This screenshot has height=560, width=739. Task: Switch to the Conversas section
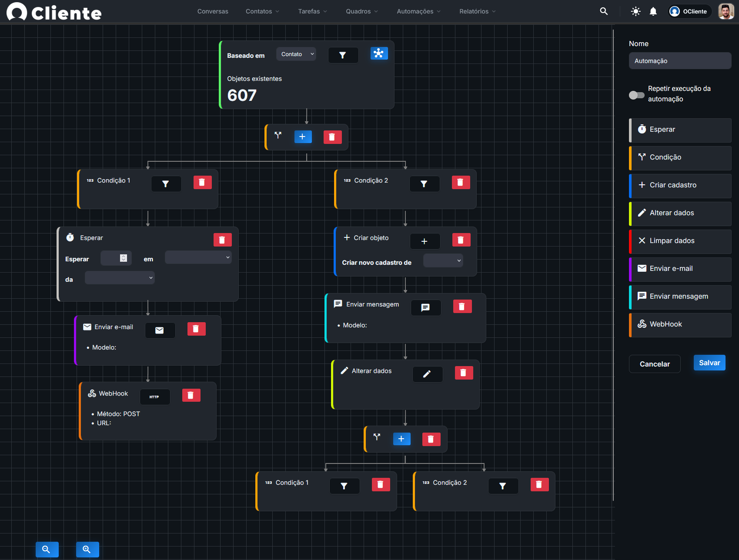(213, 11)
